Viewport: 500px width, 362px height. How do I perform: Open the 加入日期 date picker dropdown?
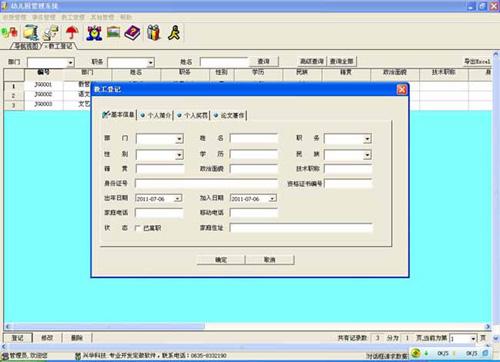(273, 199)
